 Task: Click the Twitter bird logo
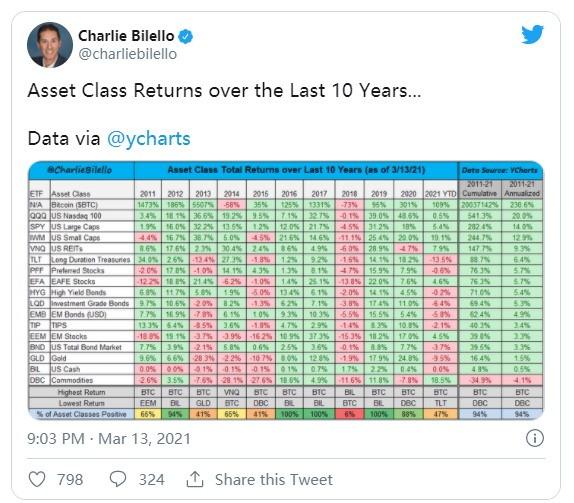(x=533, y=35)
